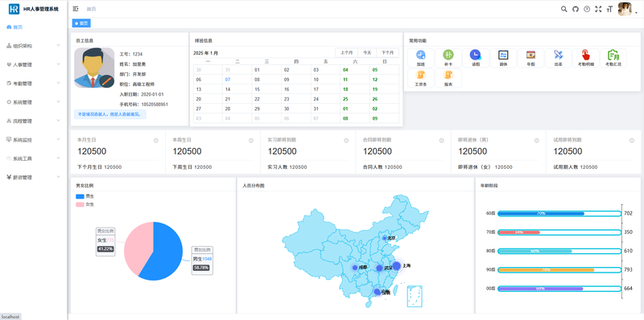Expand the 系统管理 sidebar menu
644x320 pixels.
(34, 102)
